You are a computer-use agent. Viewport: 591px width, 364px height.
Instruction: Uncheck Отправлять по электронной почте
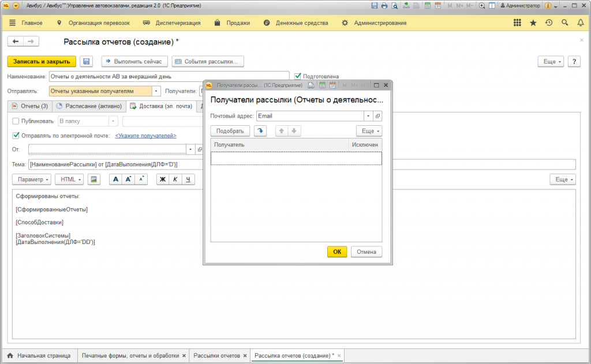click(x=16, y=136)
